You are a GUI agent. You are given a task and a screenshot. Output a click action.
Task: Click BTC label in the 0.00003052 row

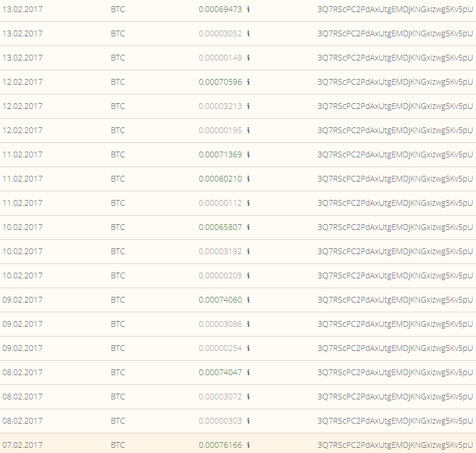[x=118, y=33]
